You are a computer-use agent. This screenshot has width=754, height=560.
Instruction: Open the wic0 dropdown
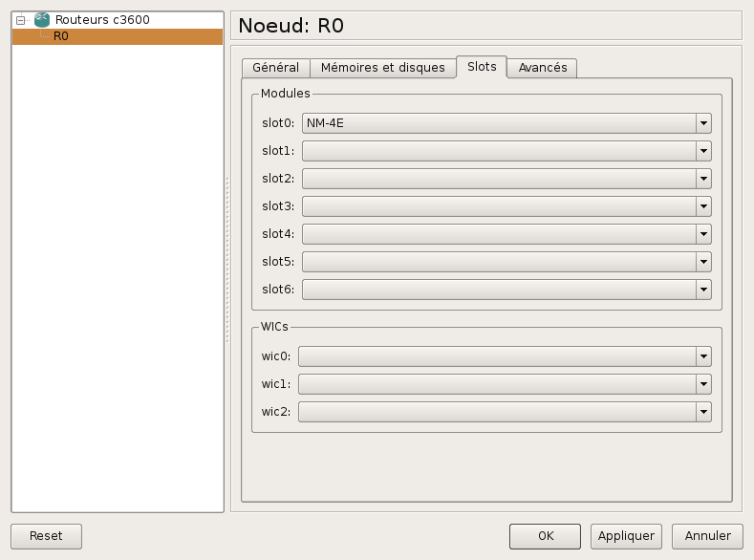pyautogui.click(x=505, y=356)
